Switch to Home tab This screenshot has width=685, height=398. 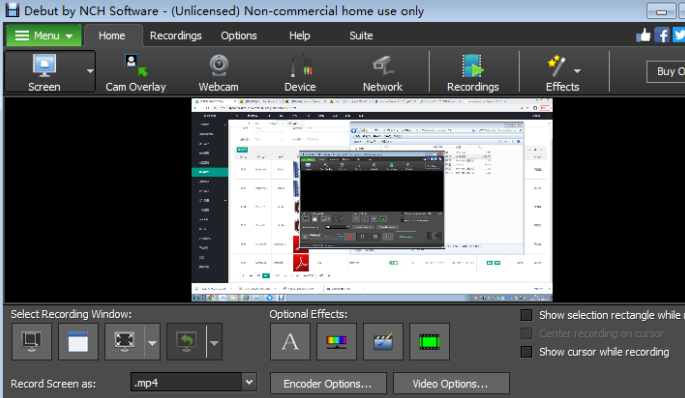click(112, 36)
